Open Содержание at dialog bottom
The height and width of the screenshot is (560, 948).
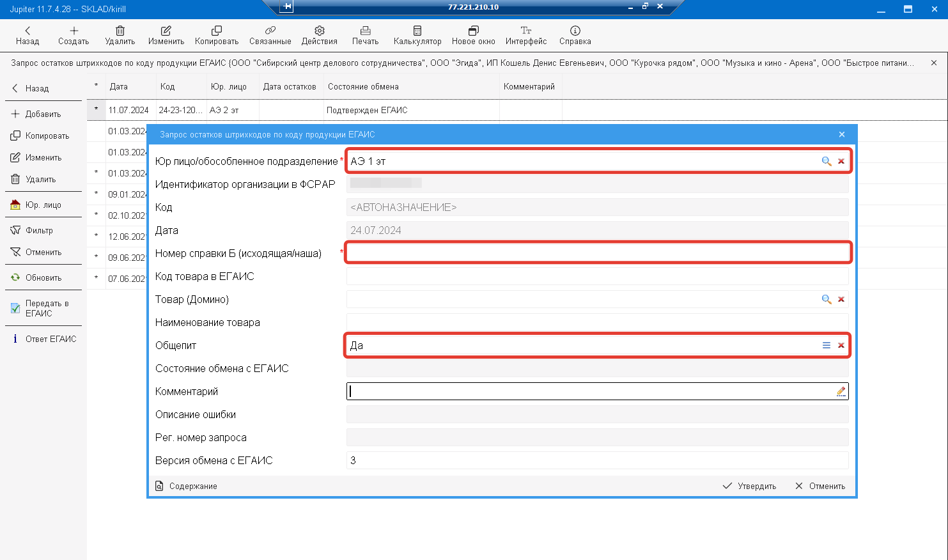(x=186, y=486)
